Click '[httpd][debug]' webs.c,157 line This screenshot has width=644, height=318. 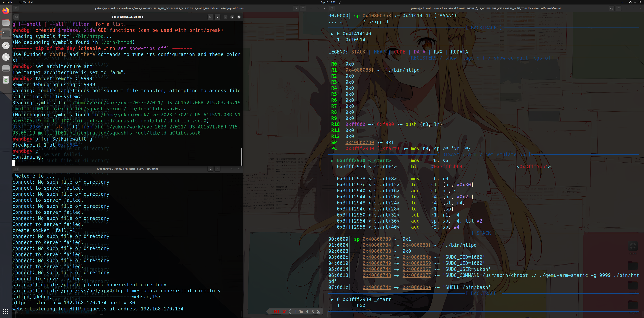click(x=87, y=297)
